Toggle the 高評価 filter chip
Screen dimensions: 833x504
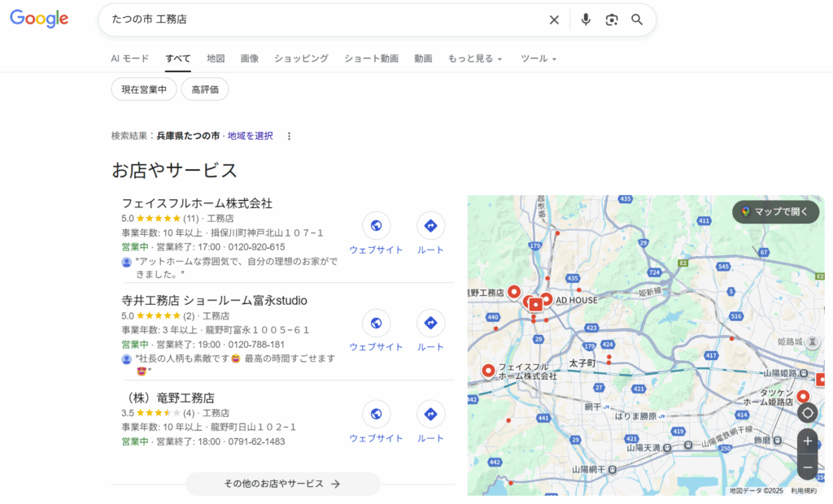pos(205,89)
